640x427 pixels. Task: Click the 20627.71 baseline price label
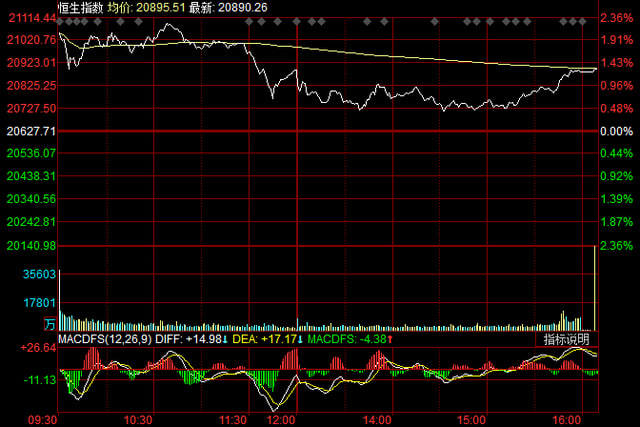[28, 131]
